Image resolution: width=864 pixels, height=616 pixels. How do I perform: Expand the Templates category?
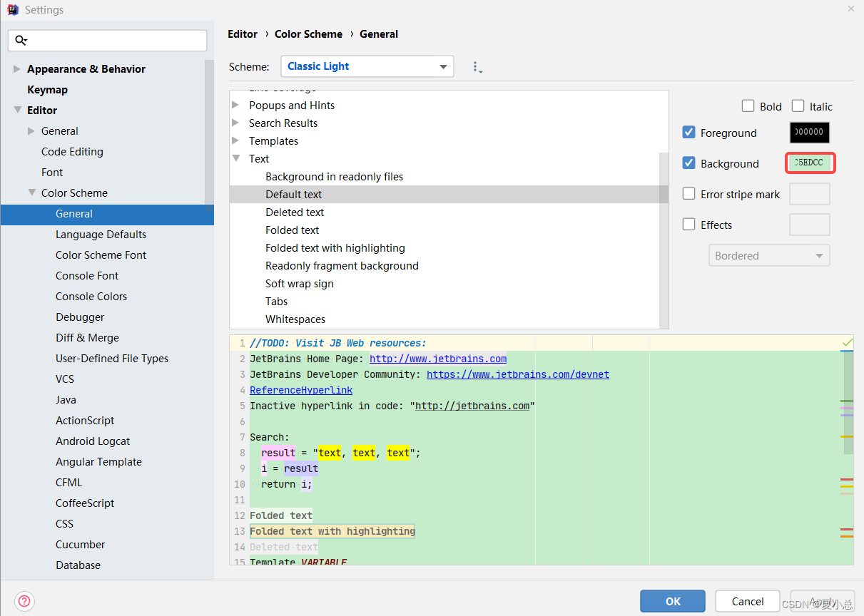[x=235, y=140]
